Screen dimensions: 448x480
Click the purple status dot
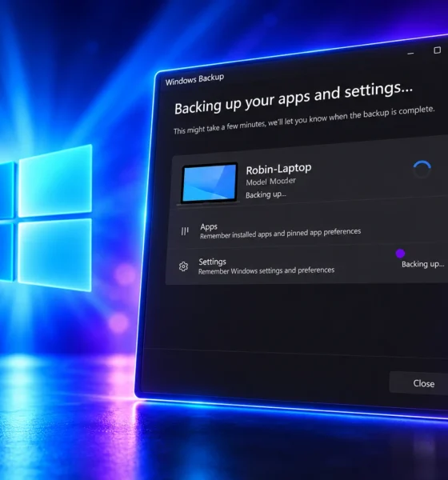[400, 254]
